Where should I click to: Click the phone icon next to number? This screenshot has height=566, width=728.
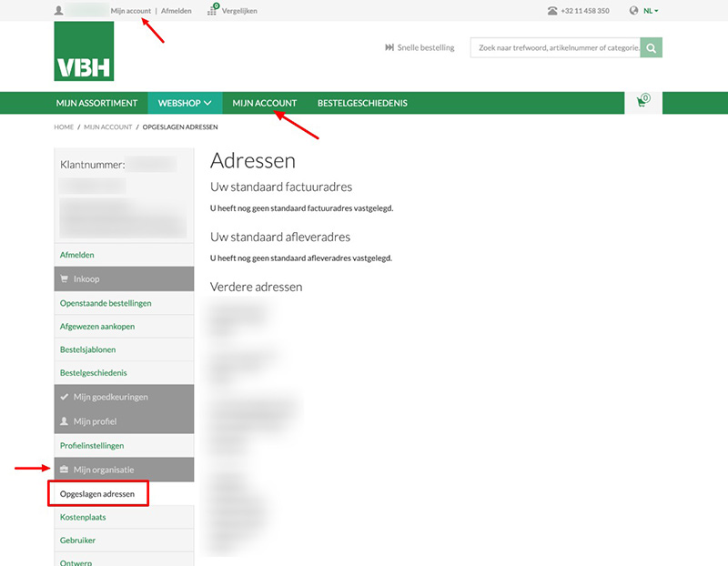pos(552,11)
